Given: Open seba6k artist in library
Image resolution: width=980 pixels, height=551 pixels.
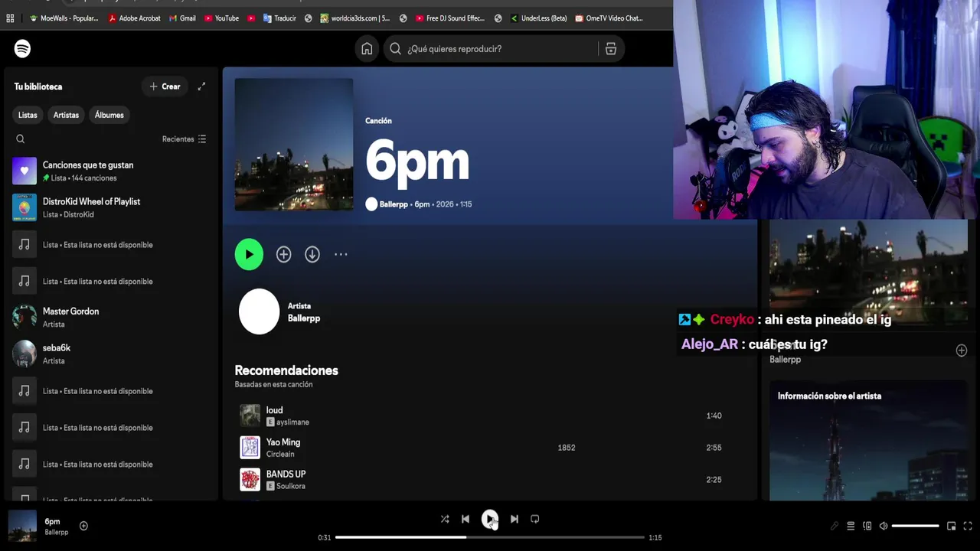Looking at the screenshot, I should pos(111,354).
